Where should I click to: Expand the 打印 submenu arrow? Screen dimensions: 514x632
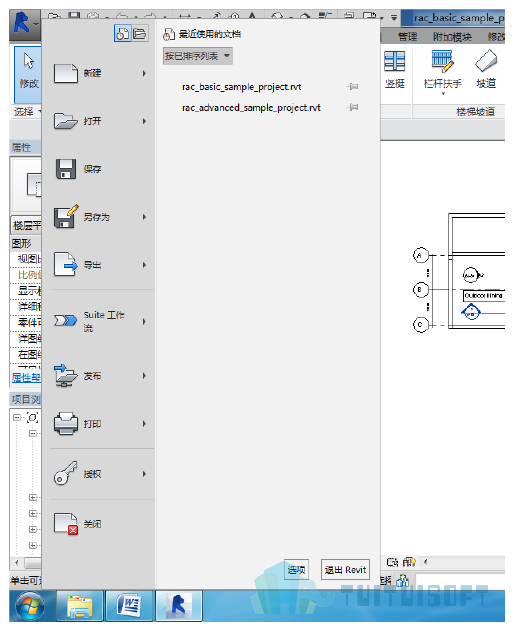pyautogui.click(x=144, y=424)
